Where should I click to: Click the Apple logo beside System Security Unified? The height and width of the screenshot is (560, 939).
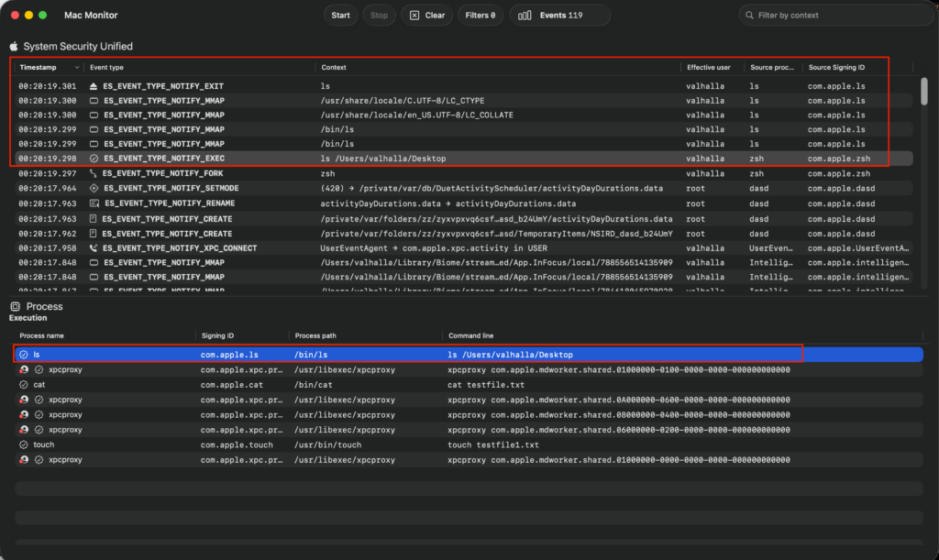pyautogui.click(x=14, y=46)
